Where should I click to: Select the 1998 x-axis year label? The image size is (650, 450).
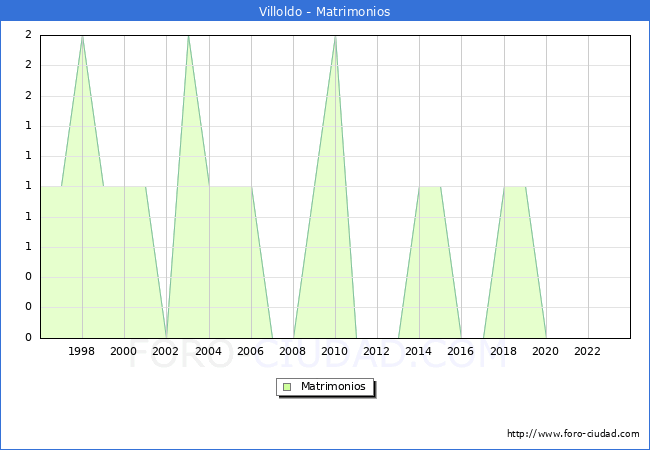click(82, 351)
